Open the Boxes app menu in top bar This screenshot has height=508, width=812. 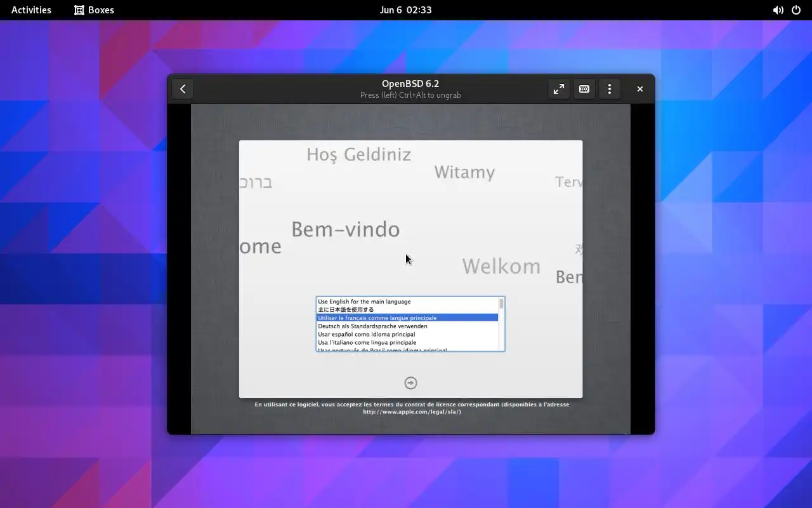coord(94,10)
